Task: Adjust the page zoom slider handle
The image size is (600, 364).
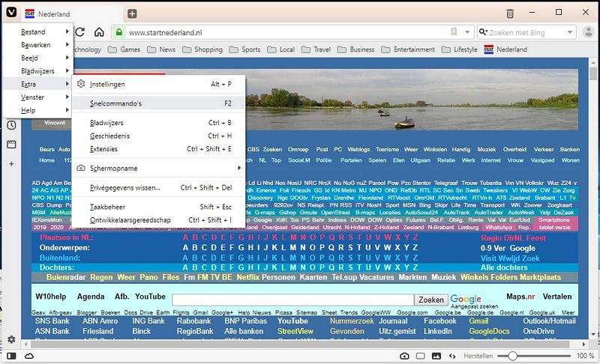Action: [512, 356]
